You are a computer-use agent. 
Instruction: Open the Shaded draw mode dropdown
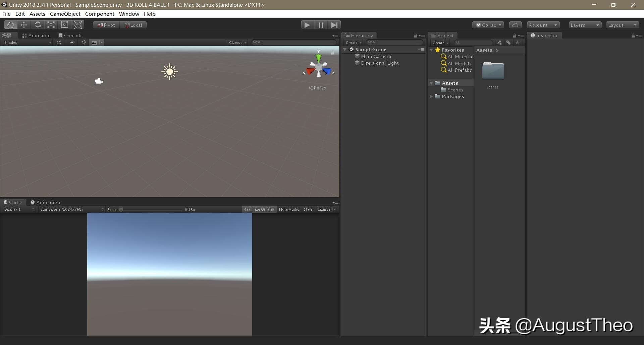[28, 43]
